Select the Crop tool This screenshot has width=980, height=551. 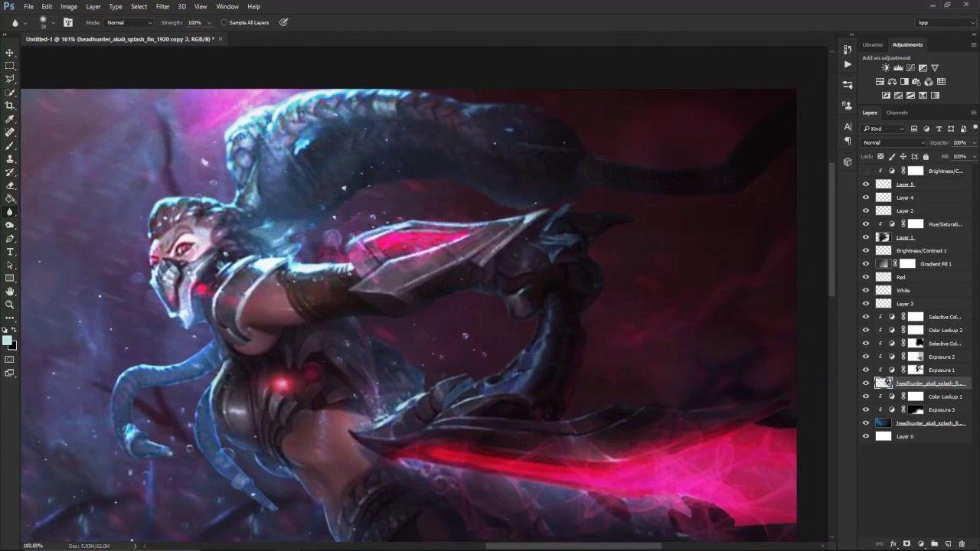10,106
